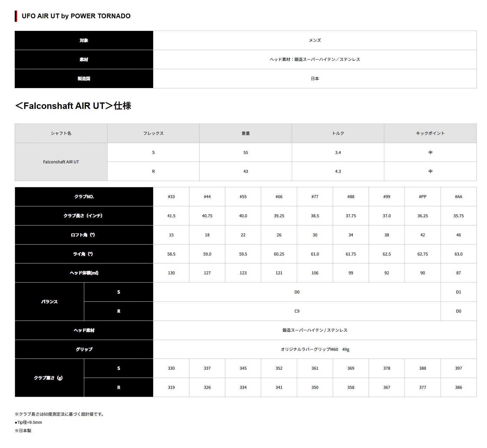This screenshot has width=487, height=448.
Task: Click the "UFO AIR UT by POWER TORNADO" heading
Action: tap(76, 16)
